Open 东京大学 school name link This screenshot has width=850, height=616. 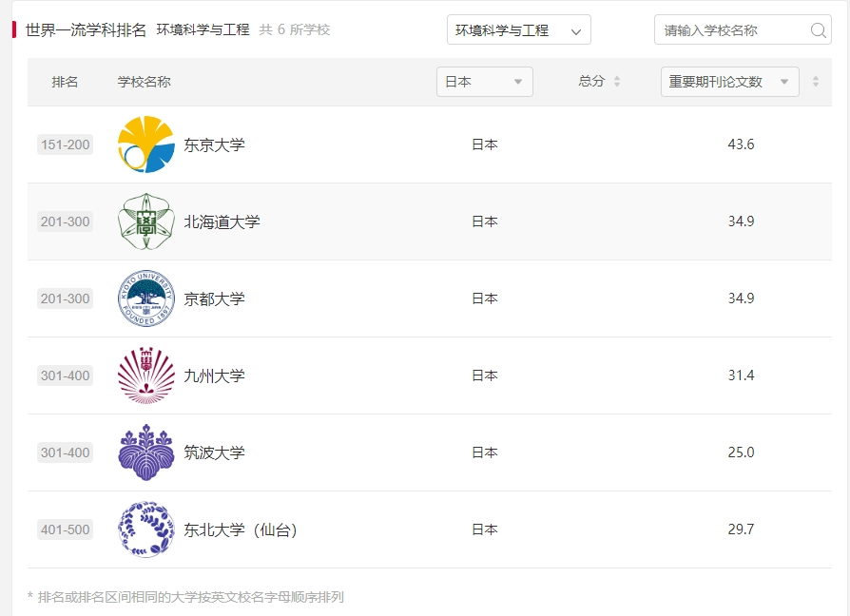214,144
